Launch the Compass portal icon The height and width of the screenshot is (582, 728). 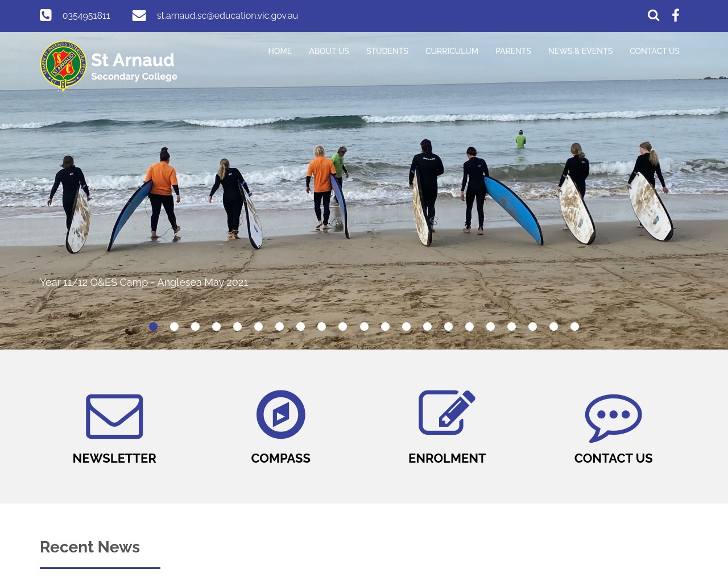point(280,414)
